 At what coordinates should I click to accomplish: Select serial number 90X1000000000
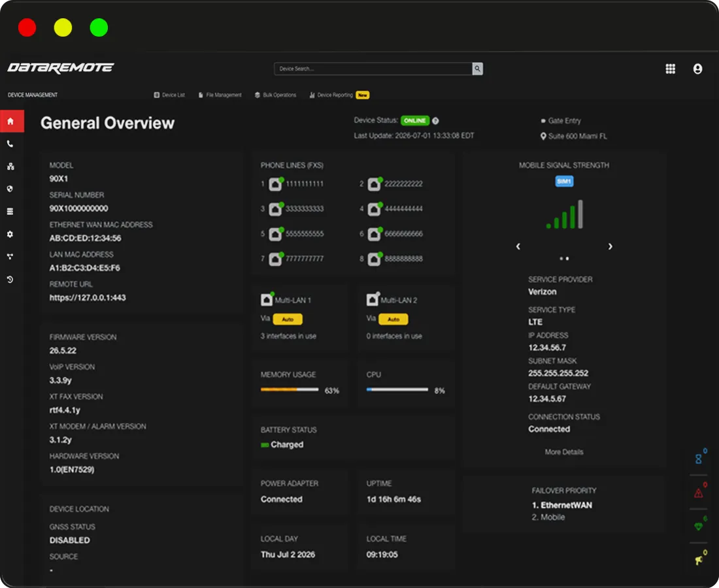coord(79,208)
